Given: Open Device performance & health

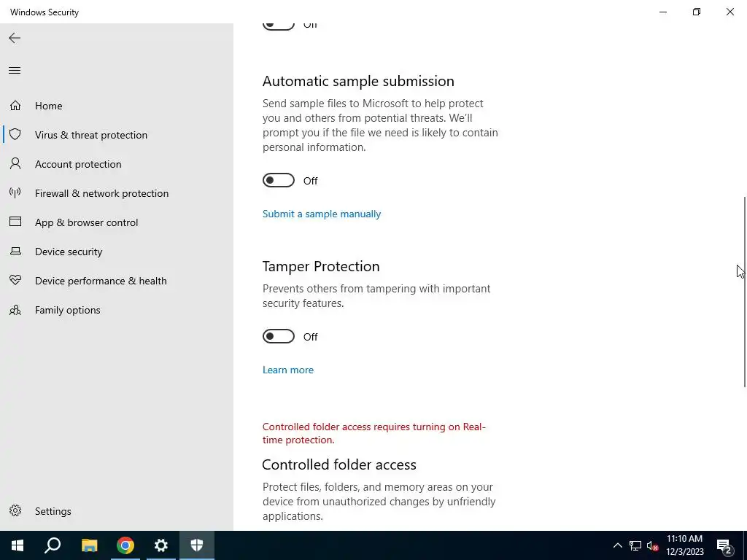Looking at the screenshot, I should click(x=101, y=281).
